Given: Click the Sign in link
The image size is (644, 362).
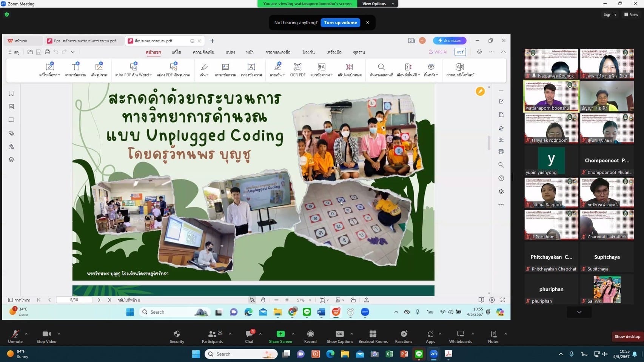Looking at the screenshot, I should click(x=609, y=14).
